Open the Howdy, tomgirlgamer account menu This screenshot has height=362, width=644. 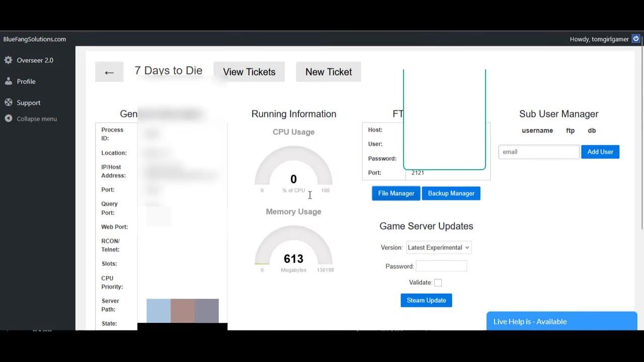tap(599, 39)
